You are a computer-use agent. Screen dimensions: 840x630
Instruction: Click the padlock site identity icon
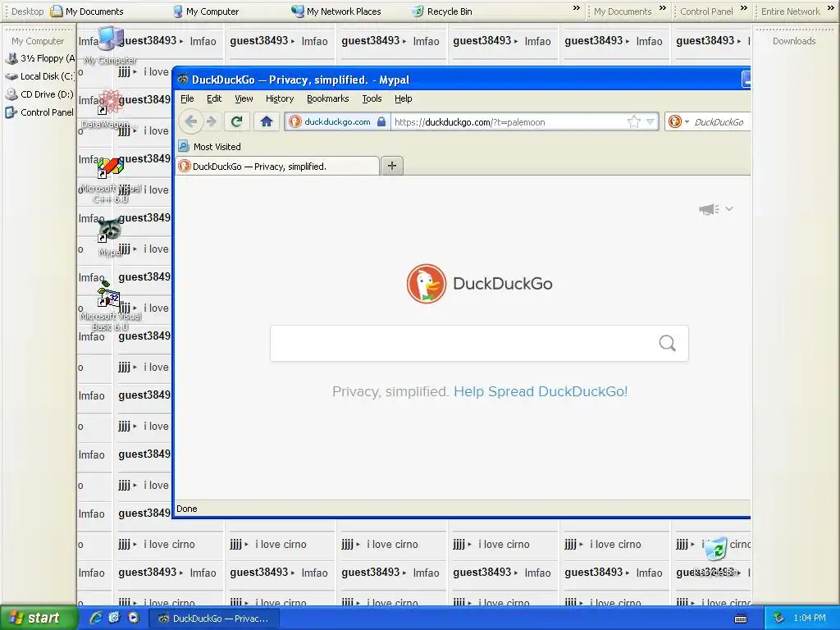coord(381,121)
